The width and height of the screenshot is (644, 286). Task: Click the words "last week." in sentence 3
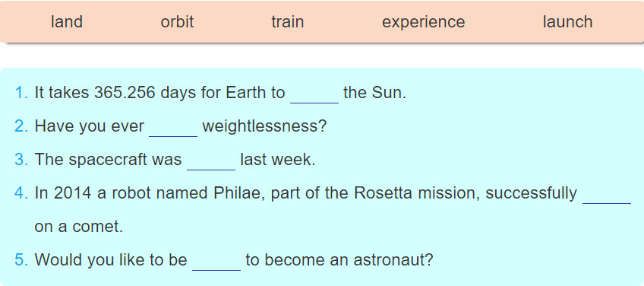(278, 159)
